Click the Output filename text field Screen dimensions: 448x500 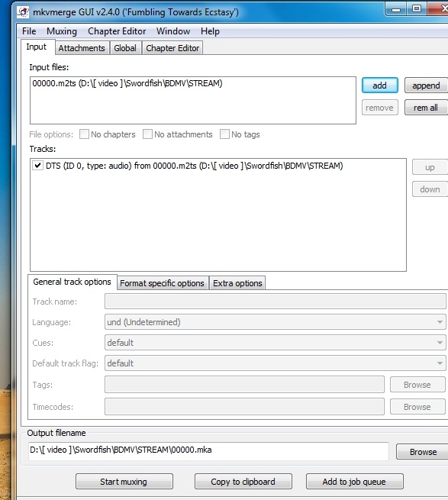tap(208, 451)
